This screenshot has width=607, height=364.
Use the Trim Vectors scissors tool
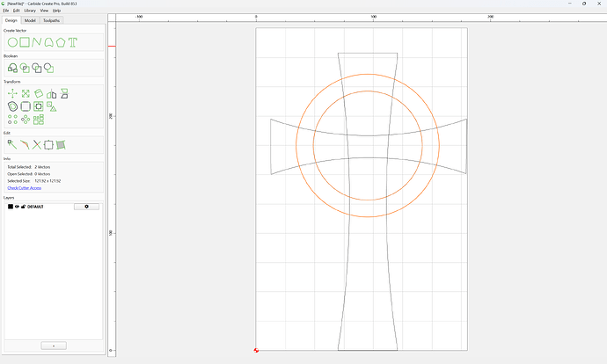pyautogui.click(x=36, y=145)
